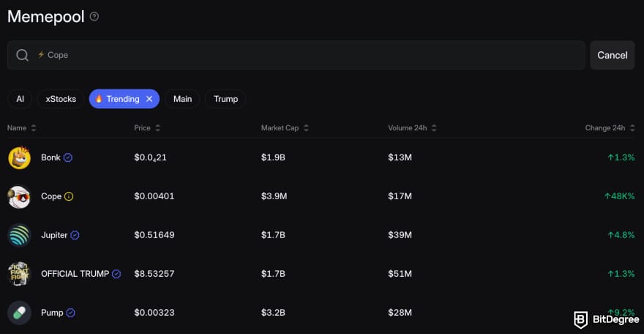Open the Bonk token name
Image resolution: width=644 pixels, height=334 pixels.
point(50,157)
